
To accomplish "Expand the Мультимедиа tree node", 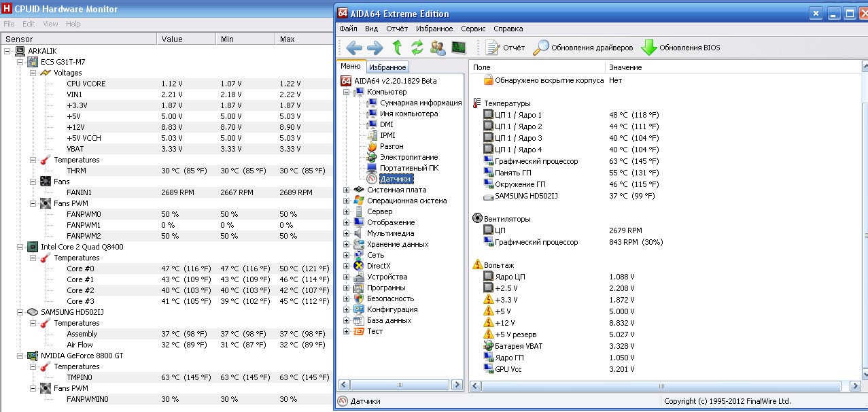I will point(347,233).
